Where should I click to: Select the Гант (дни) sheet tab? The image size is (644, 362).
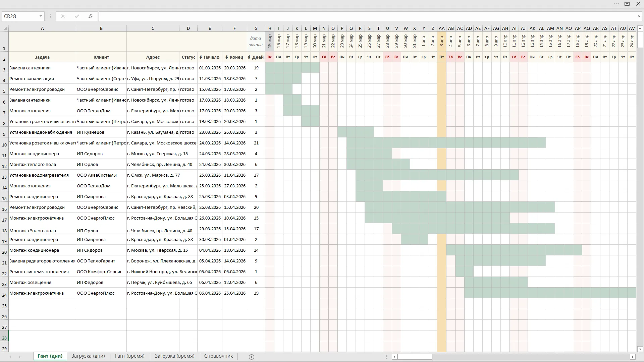50,356
